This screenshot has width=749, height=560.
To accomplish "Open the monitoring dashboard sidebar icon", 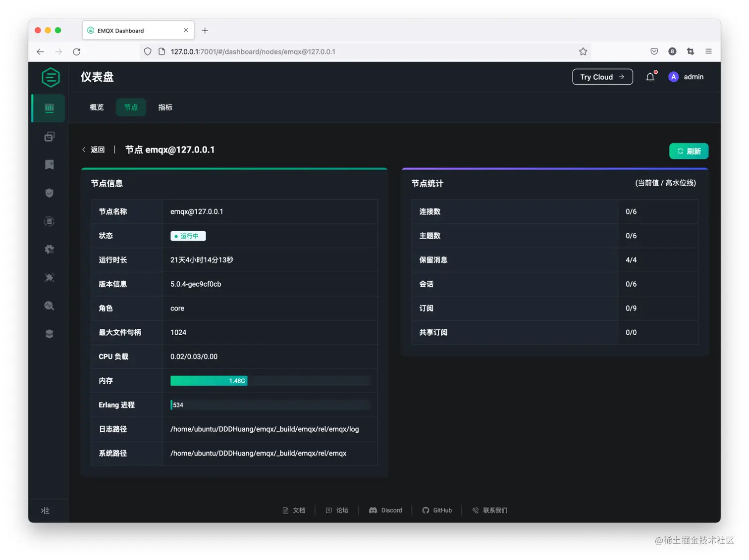I will 48,108.
